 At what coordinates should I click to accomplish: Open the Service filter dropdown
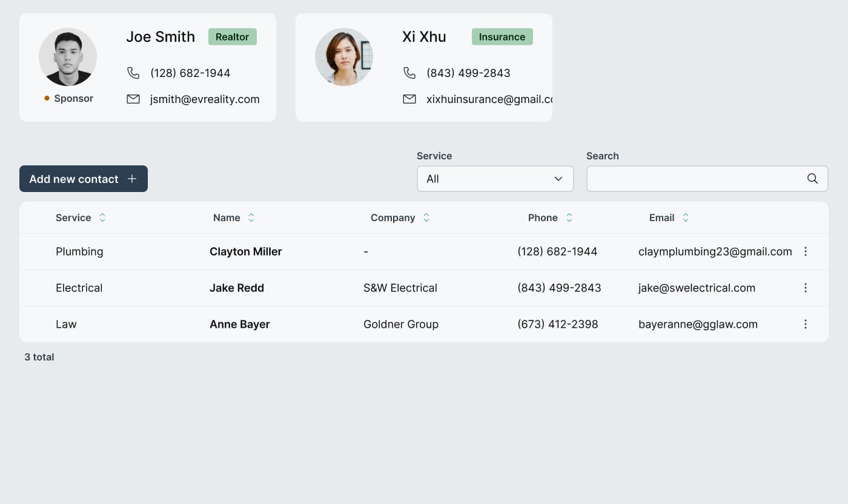click(x=495, y=179)
